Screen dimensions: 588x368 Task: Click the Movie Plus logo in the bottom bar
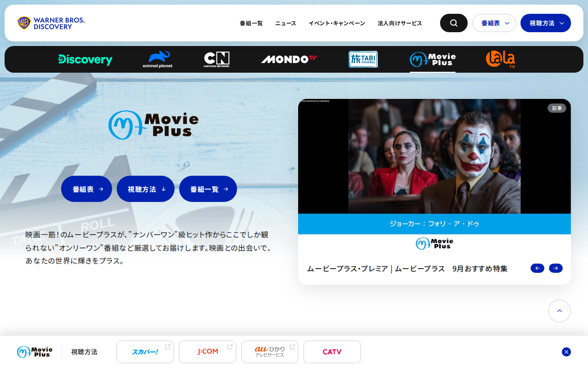click(x=35, y=352)
